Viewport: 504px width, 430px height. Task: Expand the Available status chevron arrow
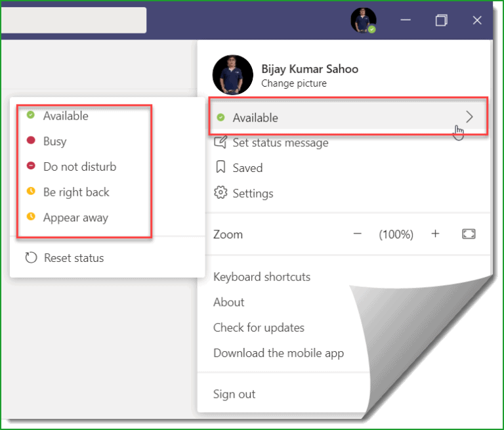[x=469, y=118]
